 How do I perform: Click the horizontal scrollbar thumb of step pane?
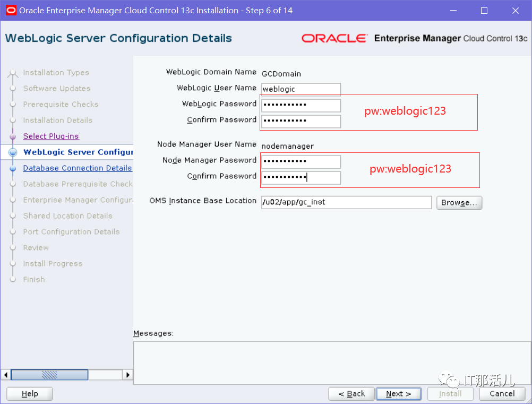(x=49, y=375)
